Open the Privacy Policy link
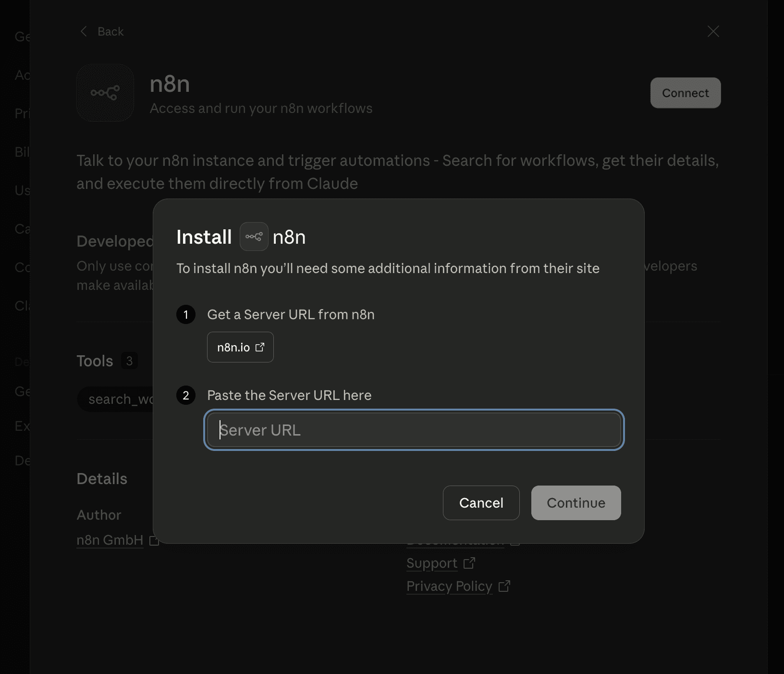 [449, 586]
